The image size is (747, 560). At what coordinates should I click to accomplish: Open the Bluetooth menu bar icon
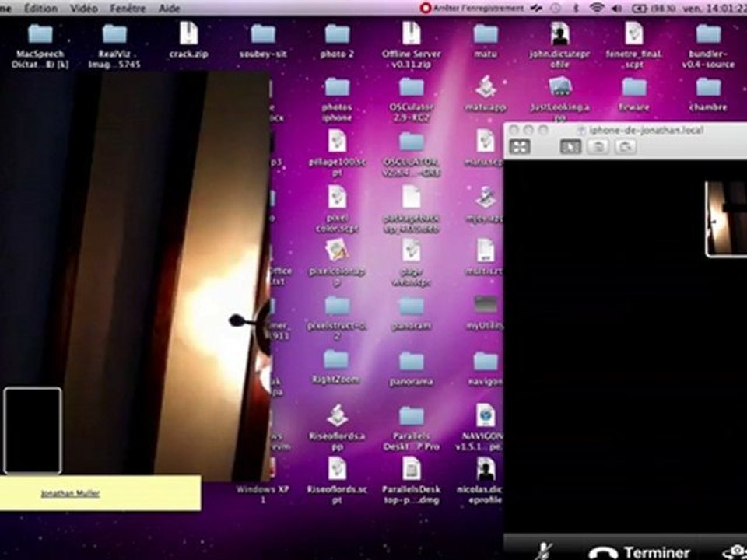[576, 8]
